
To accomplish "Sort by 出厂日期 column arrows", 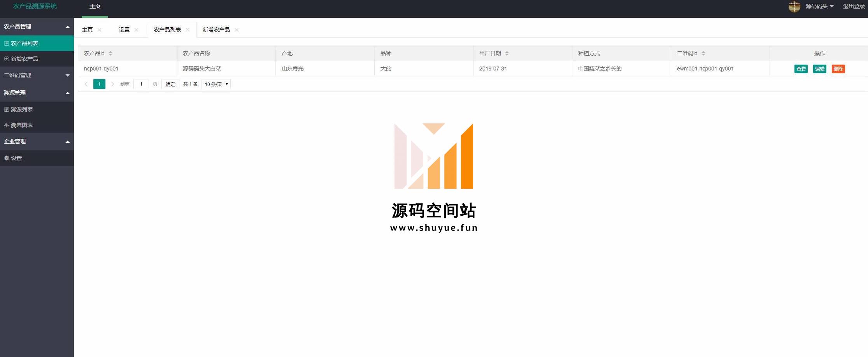I will [507, 53].
